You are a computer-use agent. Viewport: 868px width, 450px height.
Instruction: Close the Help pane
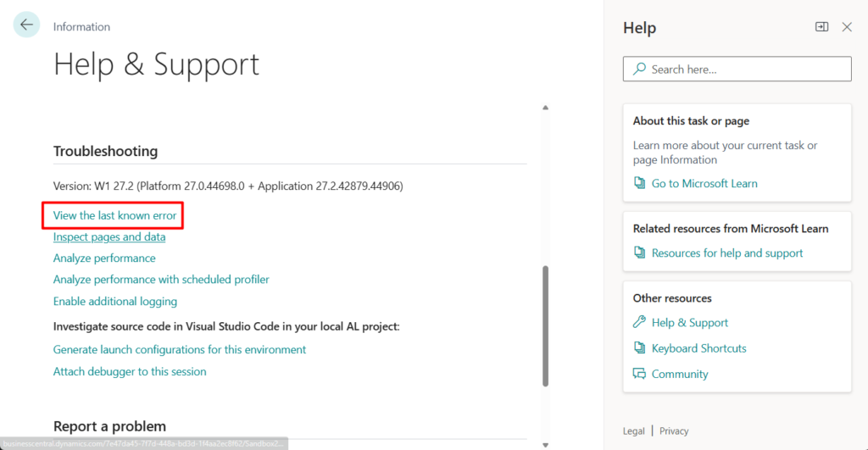click(x=846, y=27)
